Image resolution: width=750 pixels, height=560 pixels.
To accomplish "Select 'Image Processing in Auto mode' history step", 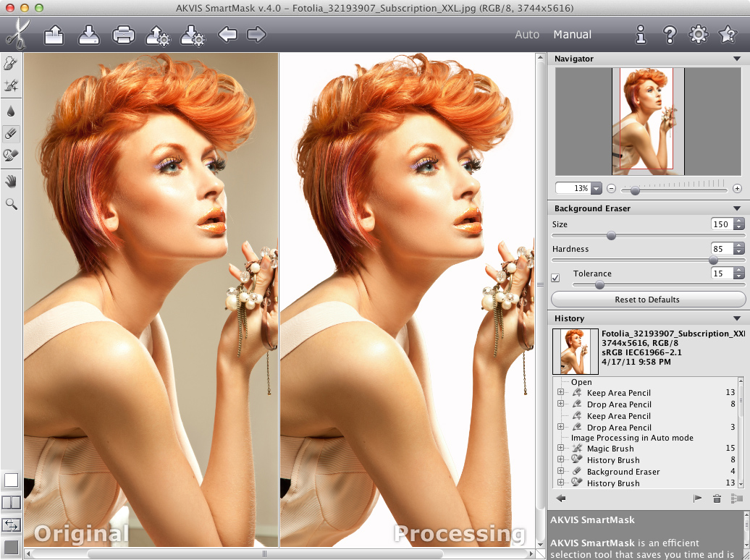I will tap(631, 438).
